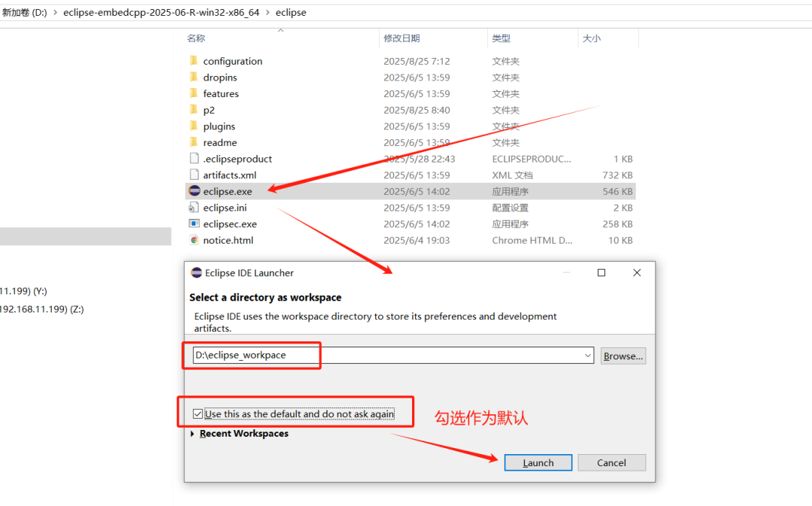Click the 'Recent Workspaces' label
Viewport: 812px width, 506px height.
(x=244, y=434)
